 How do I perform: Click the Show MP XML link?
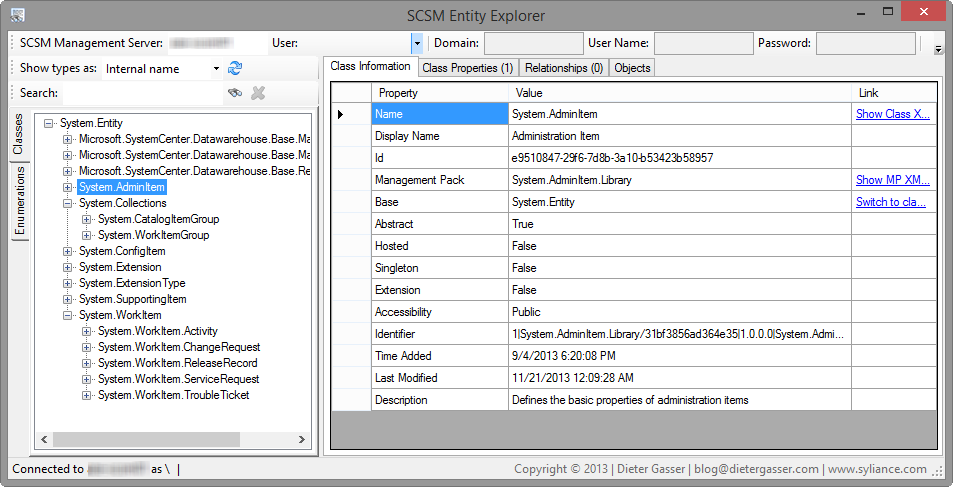pyautogui.click(x=893, y=180)
